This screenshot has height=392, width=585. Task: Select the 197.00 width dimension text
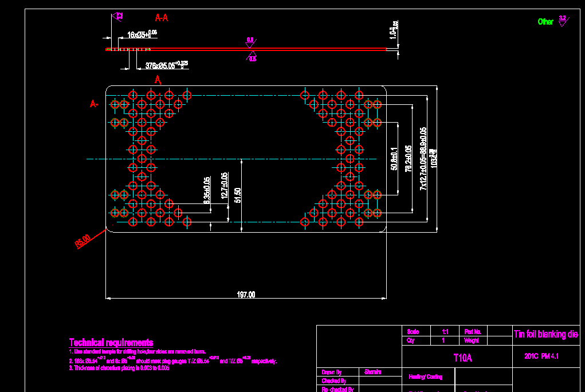(246, 295)
